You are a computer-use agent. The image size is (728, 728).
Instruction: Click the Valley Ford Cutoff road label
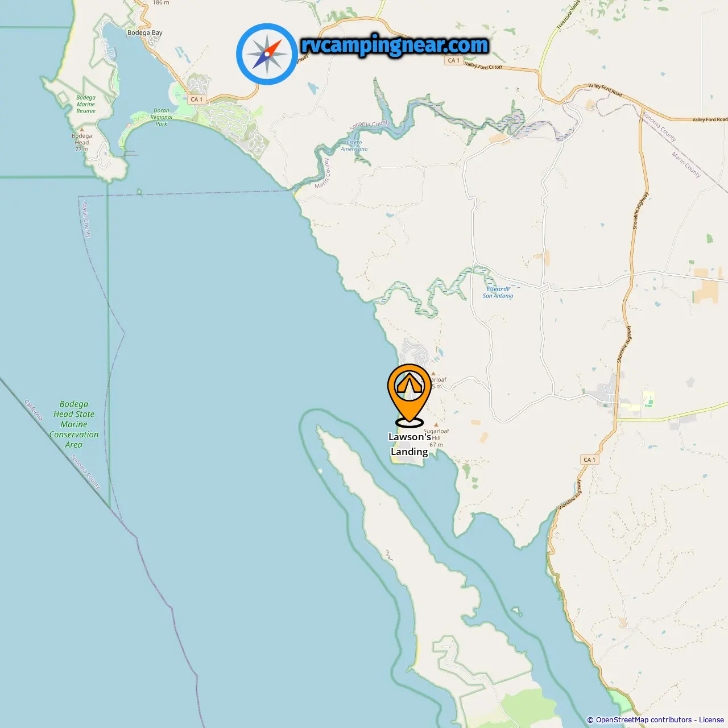pyautogui.click(x=483, y=66)
